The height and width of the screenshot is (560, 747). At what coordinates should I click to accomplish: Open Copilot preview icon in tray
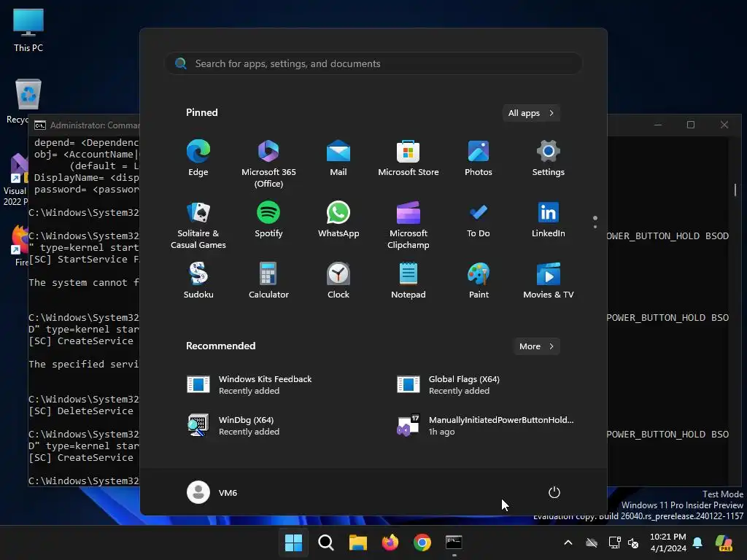tap(724, 542)
